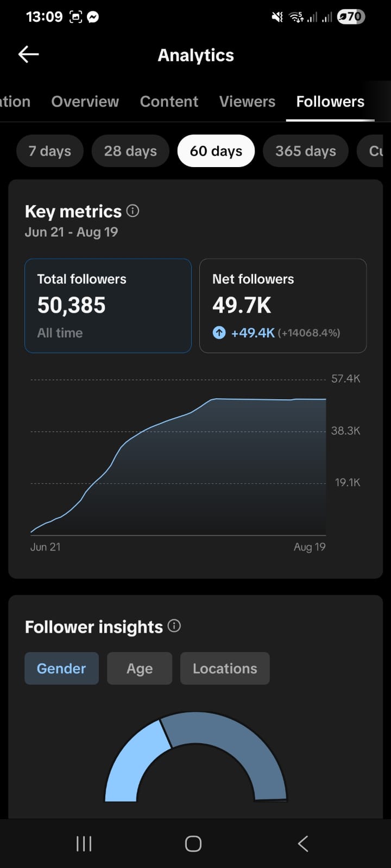
Task: Tap the back arrow beside Analytics
Action: pos(28,54)
